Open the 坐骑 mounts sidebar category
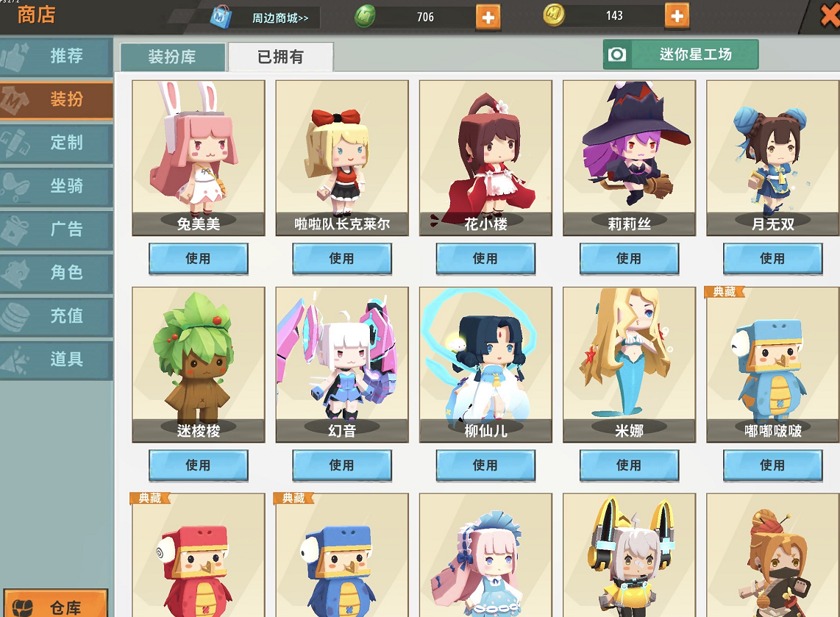Screen dimensions: 840x617 pos(56,186)
